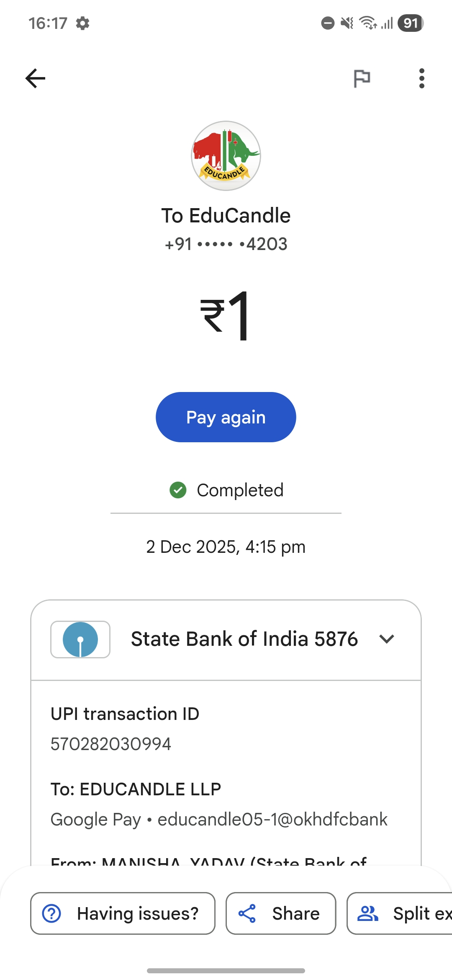Image resolution: width=452 pixels, height=980 pixels.
Task: Tap the battery indicator showing 91
Action: click(411, 23)
